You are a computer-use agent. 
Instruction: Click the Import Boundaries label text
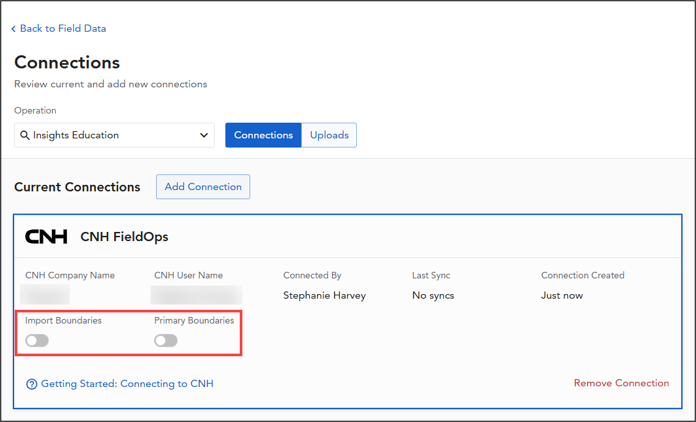tap(63, 320)
